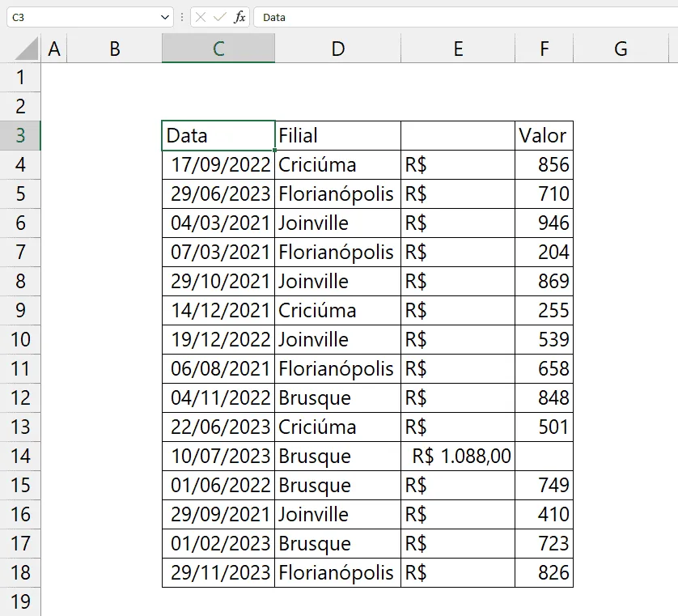The width and height of the screenshot is (678, 616).
Task: Select row 3 header
Action: pyautogui.click(x=20, y=136)
